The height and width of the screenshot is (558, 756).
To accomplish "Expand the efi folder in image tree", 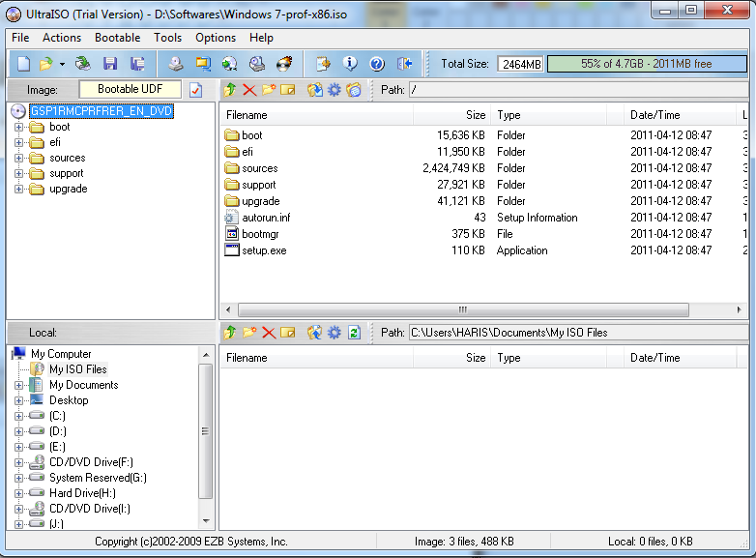I will [x=18, y=143].
